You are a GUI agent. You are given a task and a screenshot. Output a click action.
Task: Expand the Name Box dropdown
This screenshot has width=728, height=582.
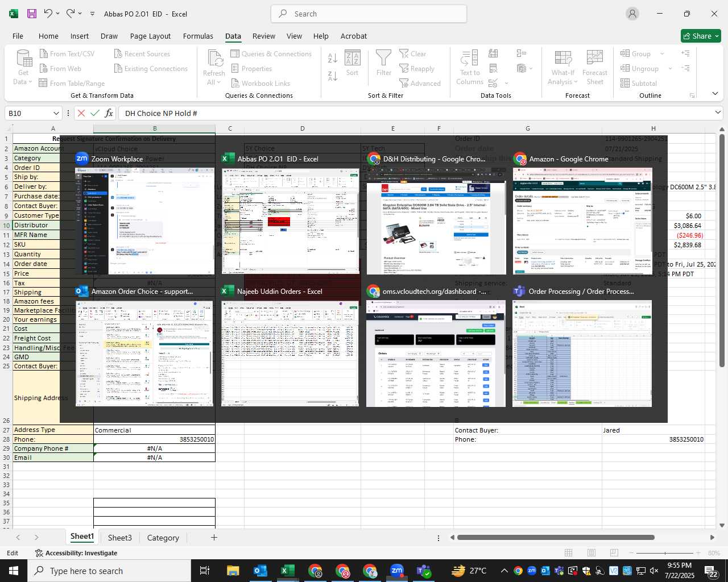point(56,113)
